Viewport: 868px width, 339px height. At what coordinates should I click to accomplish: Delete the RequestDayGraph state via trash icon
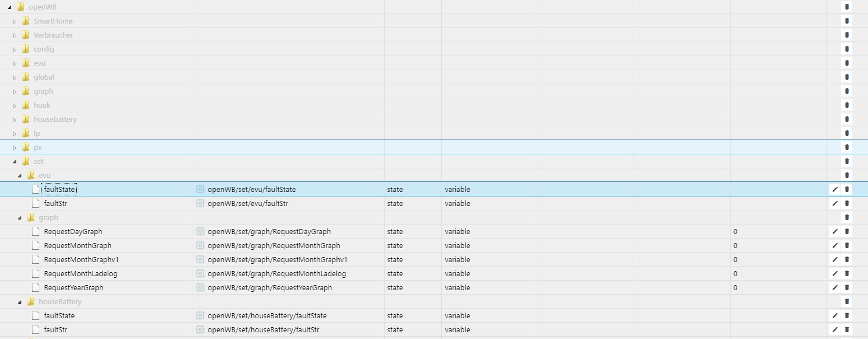point(847,232)
